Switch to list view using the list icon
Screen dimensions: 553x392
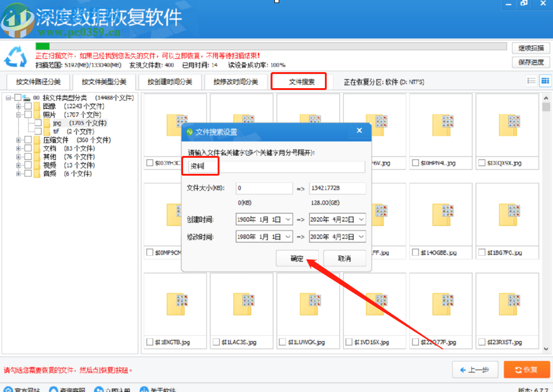click(x=533, y=81)
